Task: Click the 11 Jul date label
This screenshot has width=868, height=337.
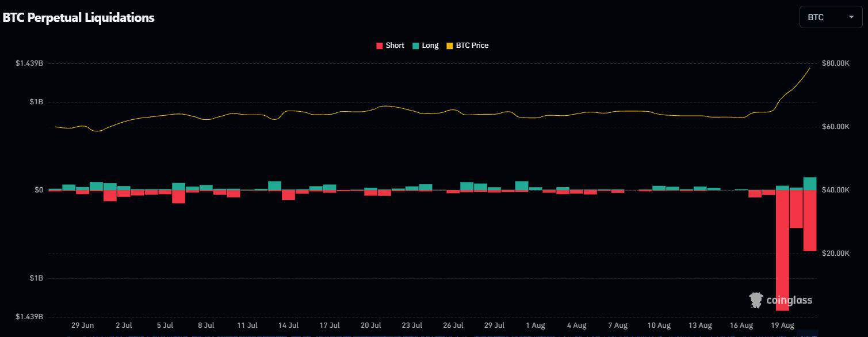Action: [x=247, y=325]
